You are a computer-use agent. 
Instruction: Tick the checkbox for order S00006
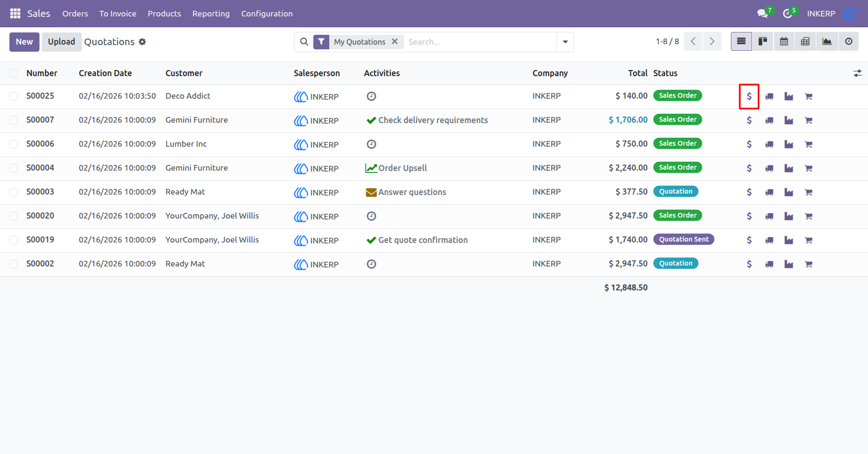coord(14,144)
